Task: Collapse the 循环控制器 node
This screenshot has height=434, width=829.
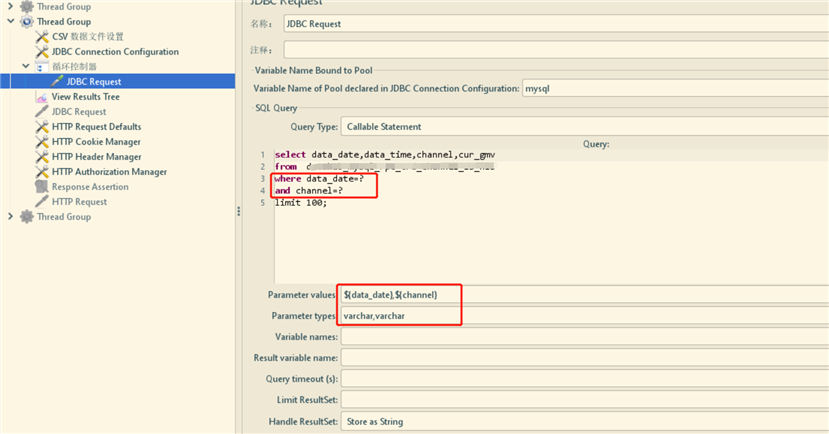Action: (25, 66)
